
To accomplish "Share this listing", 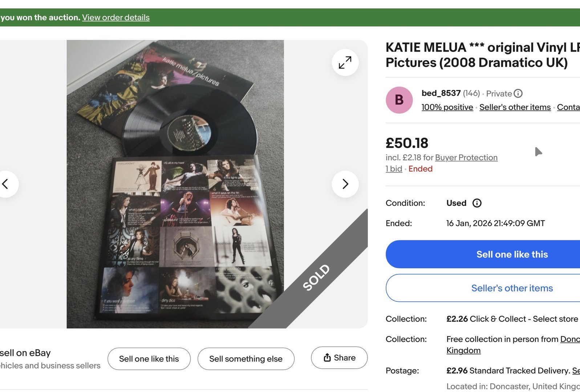I will [339, 358].
